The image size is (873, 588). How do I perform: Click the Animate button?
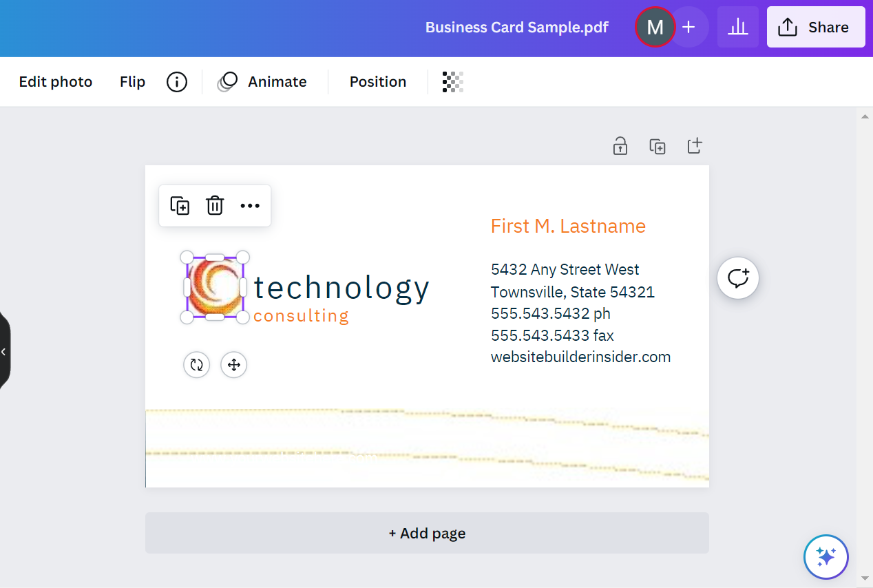coord(262,82)
